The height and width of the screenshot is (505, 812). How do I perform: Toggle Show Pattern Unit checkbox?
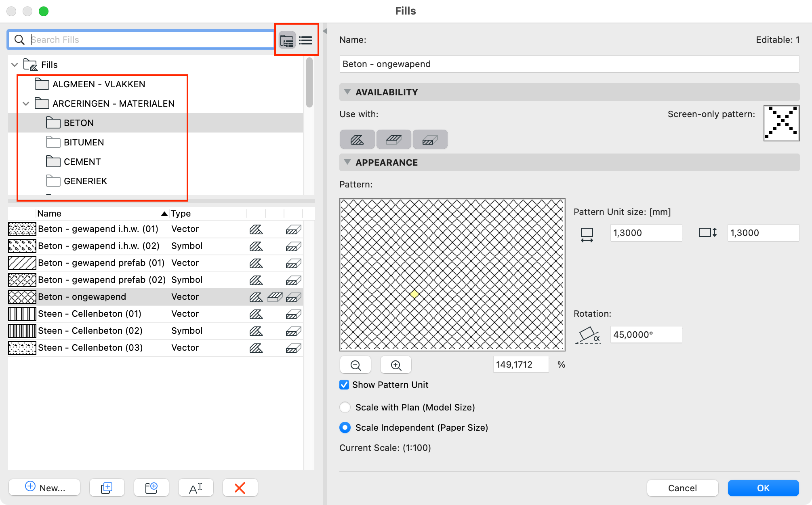tap(344, 385)
